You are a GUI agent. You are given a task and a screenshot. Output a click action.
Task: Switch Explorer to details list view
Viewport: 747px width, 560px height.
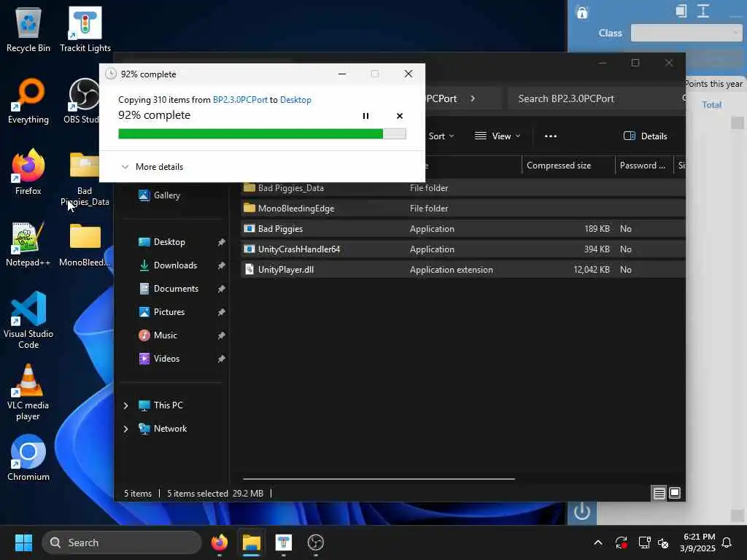tap(659, 494)
